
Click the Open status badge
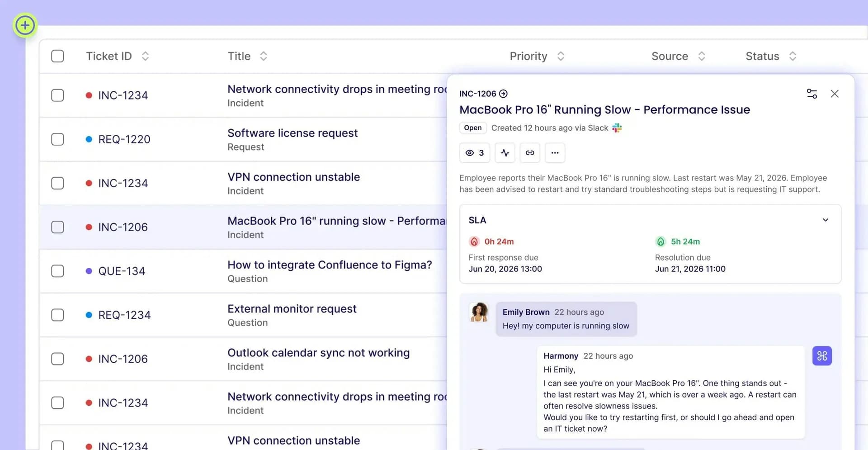point(473,128)
